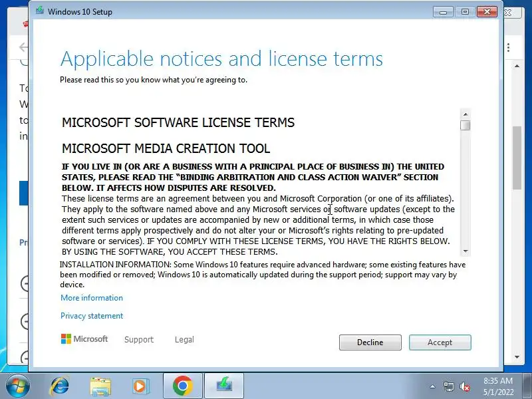
Task: Accept the license terms
Action: point(440,342)
